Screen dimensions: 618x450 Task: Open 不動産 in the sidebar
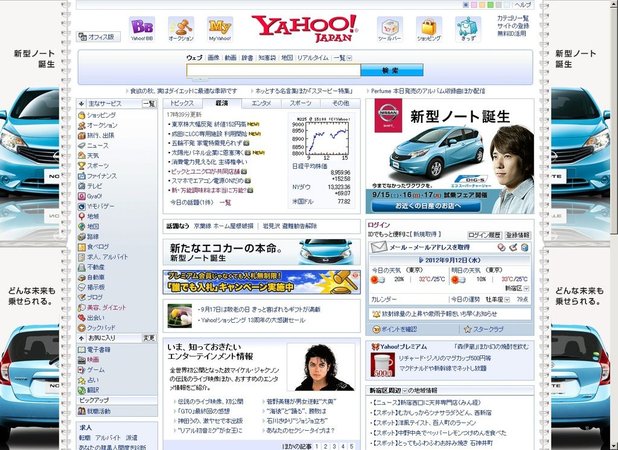[91, 267]
